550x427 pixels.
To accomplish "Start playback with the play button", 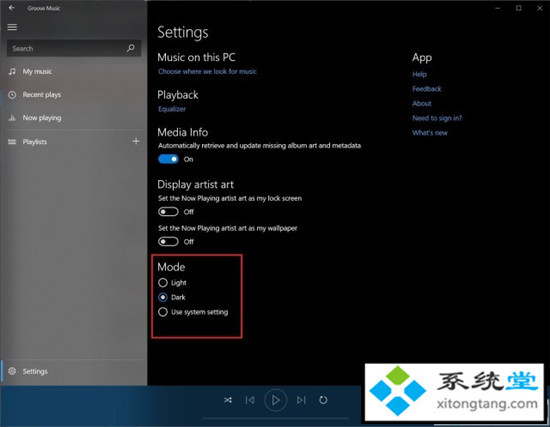I will [275, 400].
